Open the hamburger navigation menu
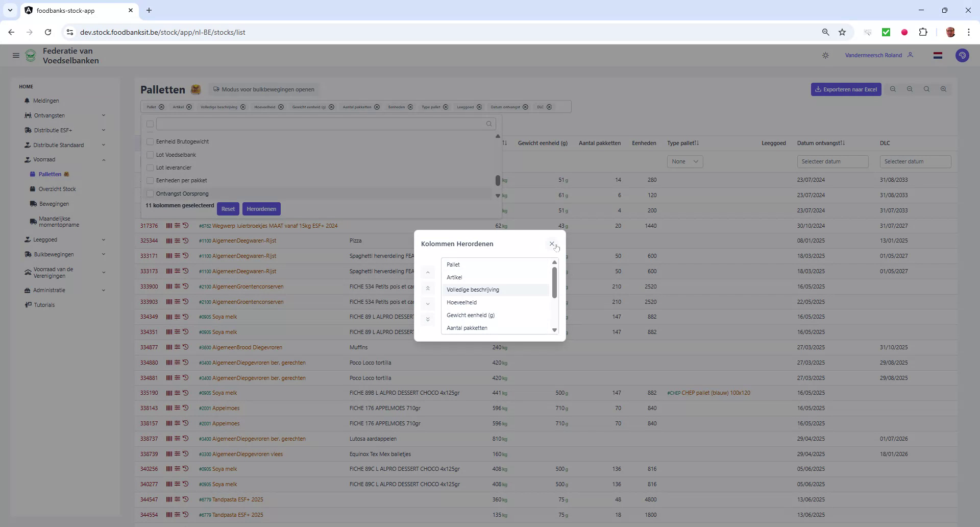 tap(16, 55)
